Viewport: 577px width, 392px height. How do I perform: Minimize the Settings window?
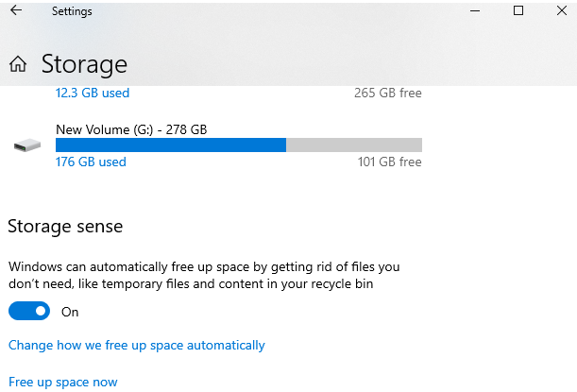click(475, 10)
